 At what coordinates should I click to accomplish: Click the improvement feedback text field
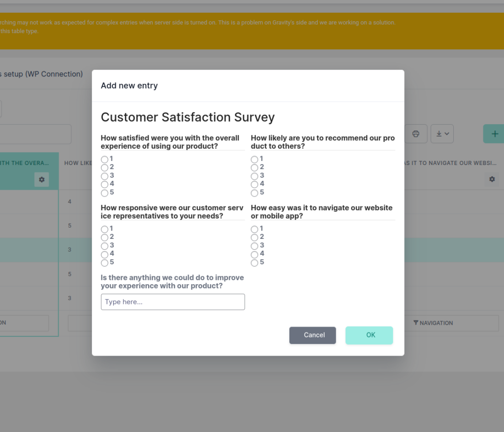pos(173,301)
